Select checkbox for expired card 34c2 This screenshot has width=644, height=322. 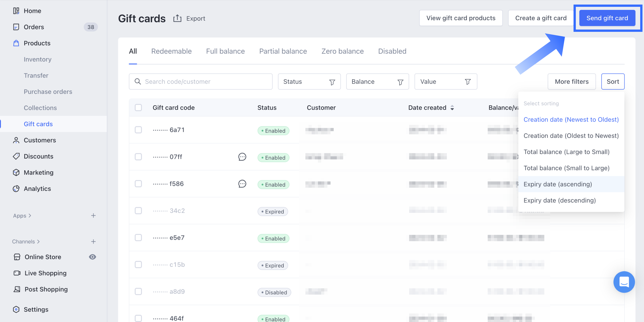point(138,211)
